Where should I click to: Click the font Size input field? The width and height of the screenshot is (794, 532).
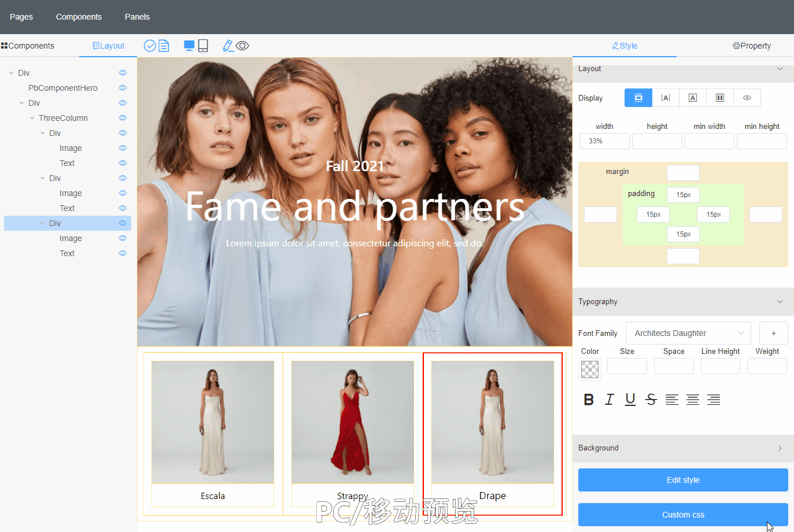pyautogui.click(x=627, y=366)
